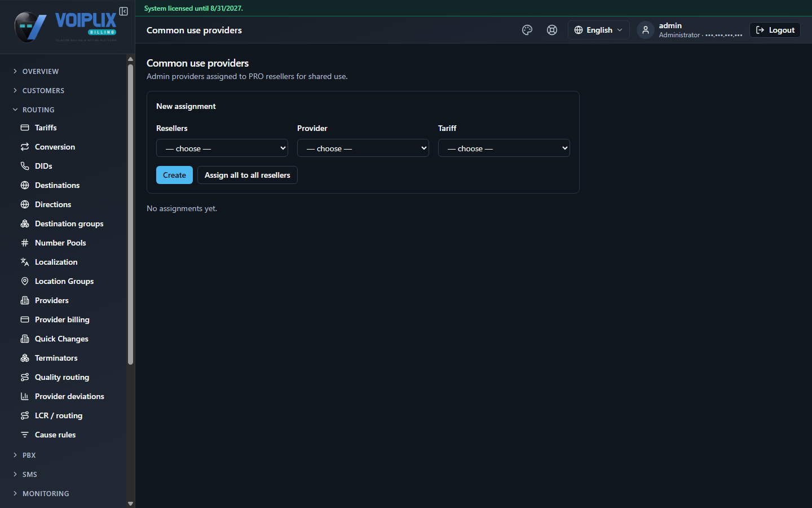Viewport: 812px width, 508px height.
Task: Open the Tariff choose dropdown
Action: point(504,148)
